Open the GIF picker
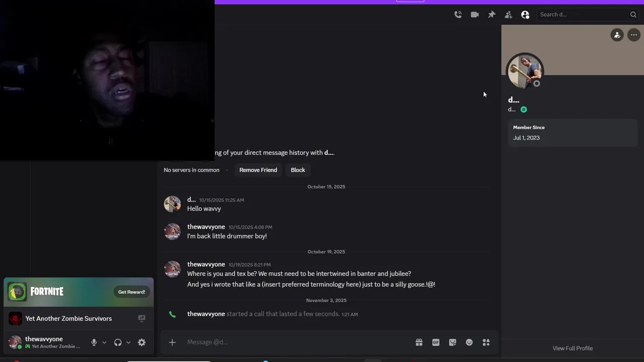 pos(436,342)
